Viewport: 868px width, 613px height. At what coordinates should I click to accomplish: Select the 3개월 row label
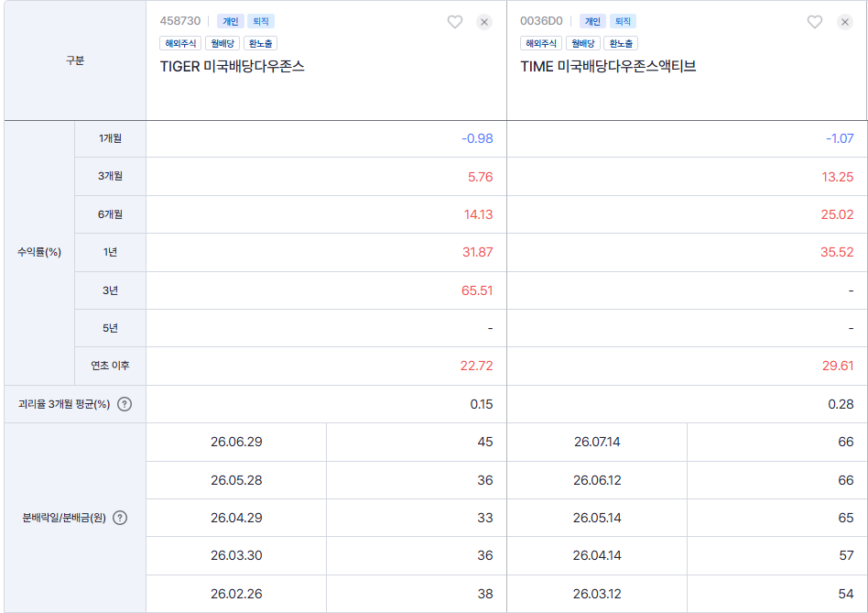click(x=110, y=176)
